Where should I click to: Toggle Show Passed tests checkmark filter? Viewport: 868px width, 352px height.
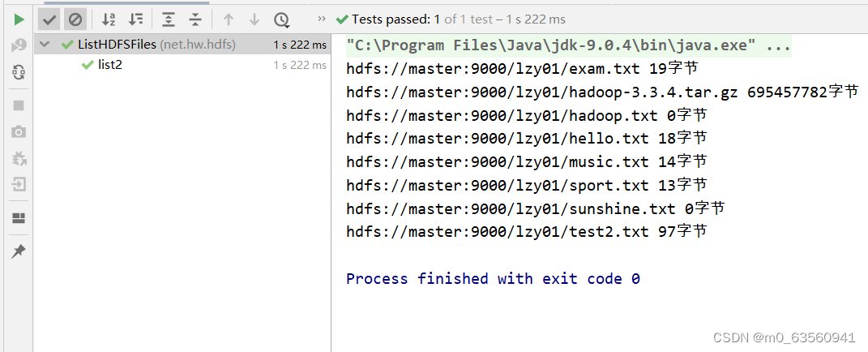(x=49, y=19)
